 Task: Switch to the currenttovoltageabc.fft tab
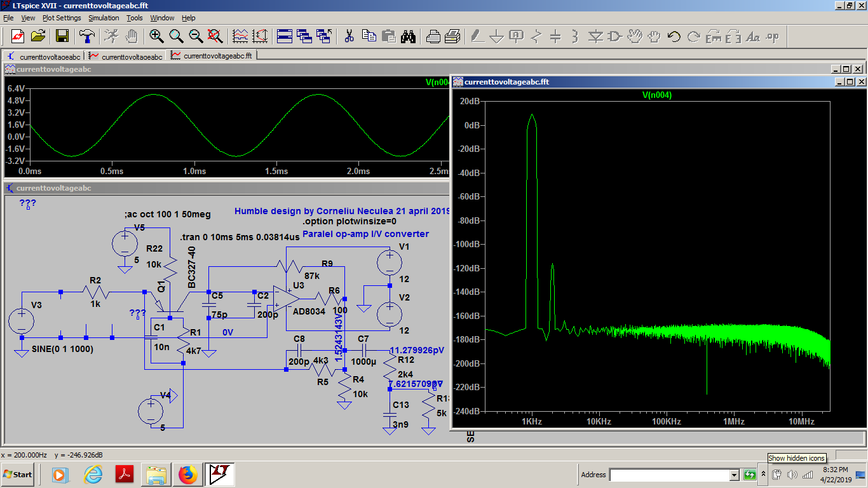coord(212,55)
